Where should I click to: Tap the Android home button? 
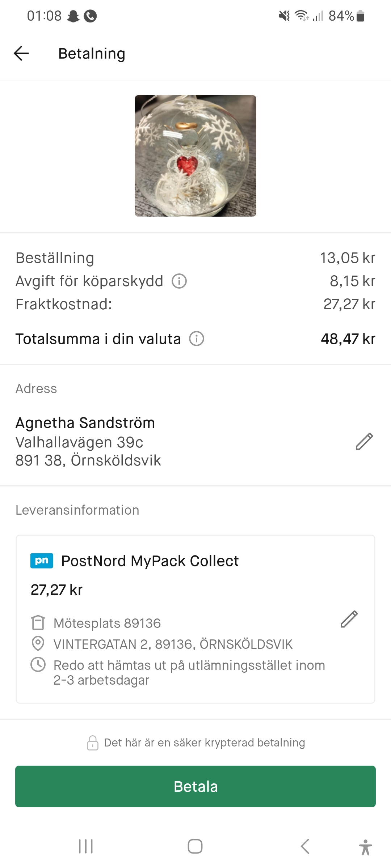(195, 846)
